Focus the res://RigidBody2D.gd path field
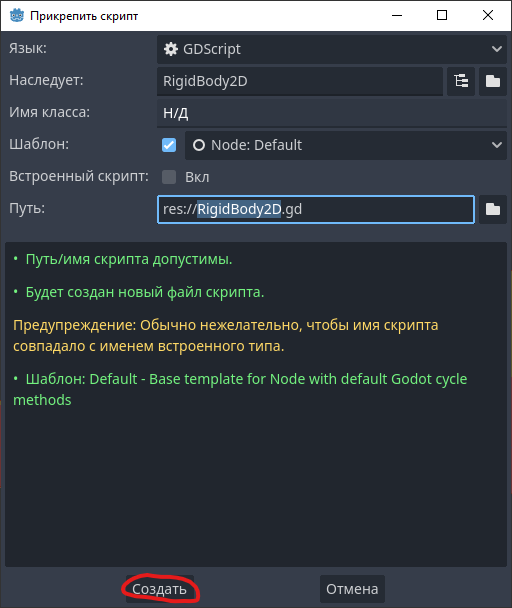Viewport: 512px width, 608px height. pos(316,209)
